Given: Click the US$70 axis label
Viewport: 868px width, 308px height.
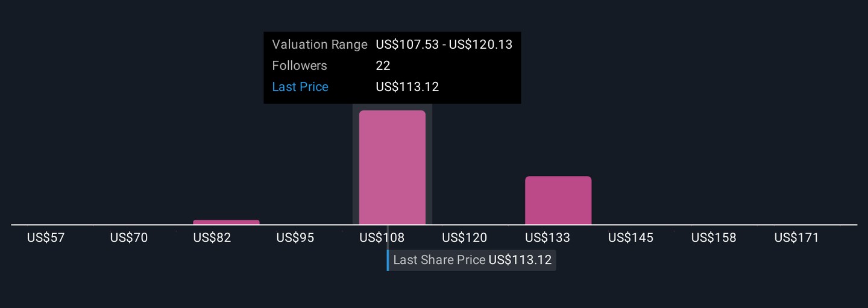Looking at the screenshot, I should (129, 237).
